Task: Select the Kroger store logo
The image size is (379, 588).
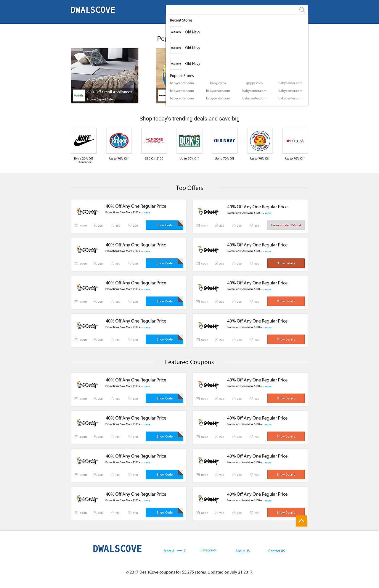Action: click(119, 141)
